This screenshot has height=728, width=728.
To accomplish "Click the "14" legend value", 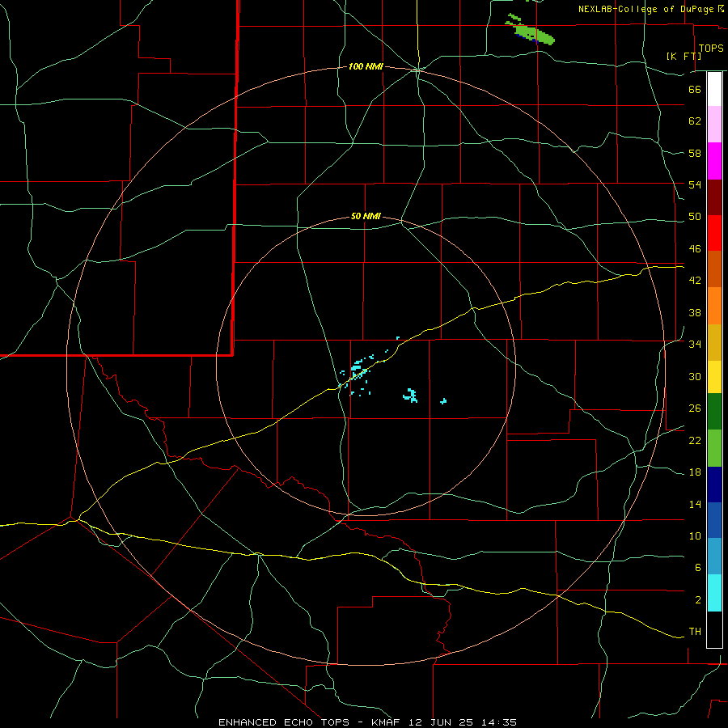I will pyautogui.click(x=695, y=504).
